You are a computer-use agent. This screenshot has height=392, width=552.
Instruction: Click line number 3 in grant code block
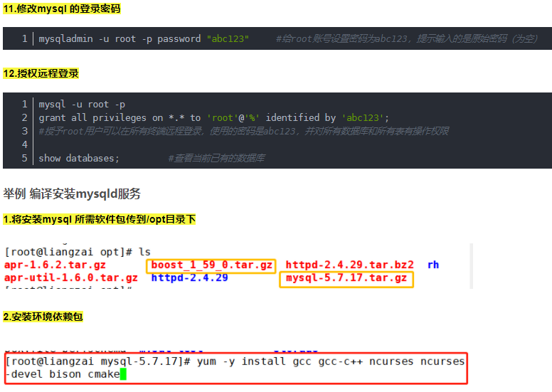[24, 131]
